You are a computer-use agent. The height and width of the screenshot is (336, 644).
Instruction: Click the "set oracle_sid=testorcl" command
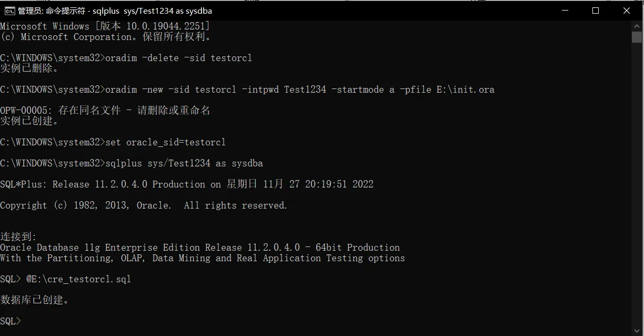pyautogui.click(x=165, y=142)
